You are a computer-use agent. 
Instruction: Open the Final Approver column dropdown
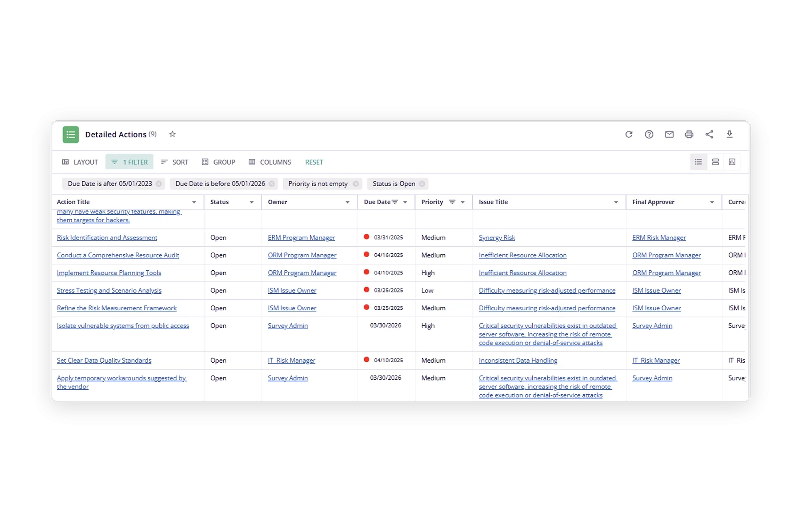pyautogui.click(x=712, y=202)
